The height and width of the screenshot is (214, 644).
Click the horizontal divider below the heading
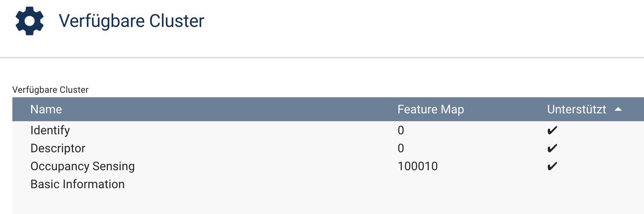coord(322,58)
